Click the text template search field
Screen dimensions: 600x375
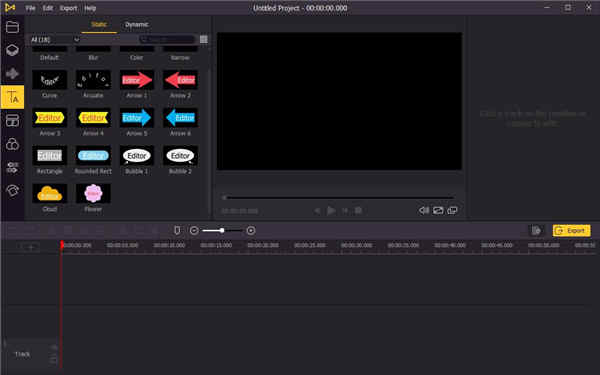168,39
